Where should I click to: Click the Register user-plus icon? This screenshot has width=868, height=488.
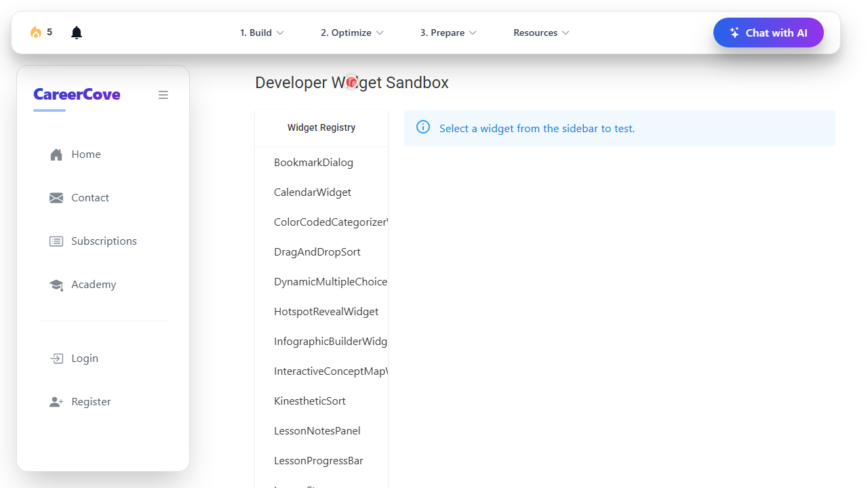point(56,402)
